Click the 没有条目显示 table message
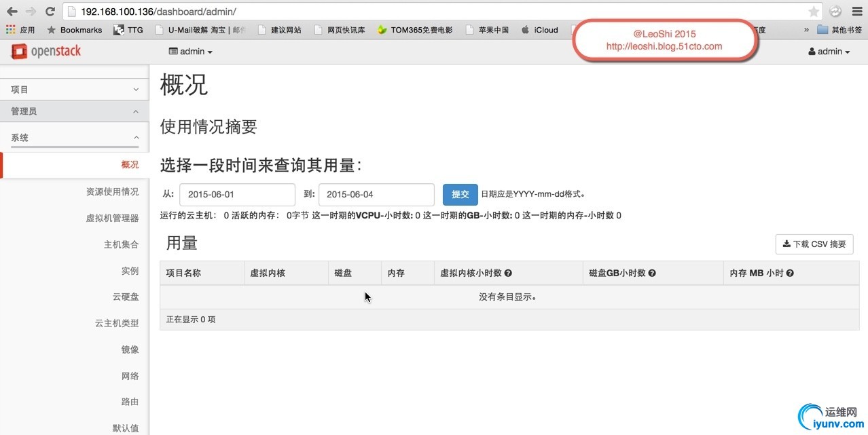This screenshot has width=868, height=435. pyautogui.click(x=508, y=297)
